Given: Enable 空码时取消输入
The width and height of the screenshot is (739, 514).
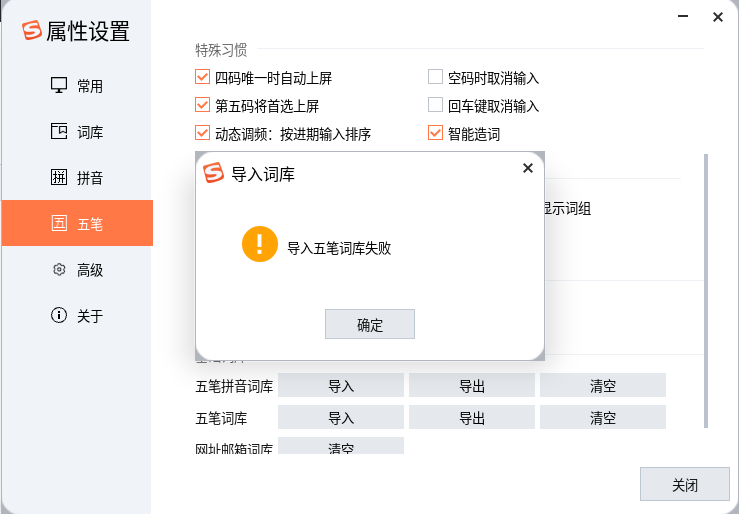Looking at the screenshot, I should (435, 77).
